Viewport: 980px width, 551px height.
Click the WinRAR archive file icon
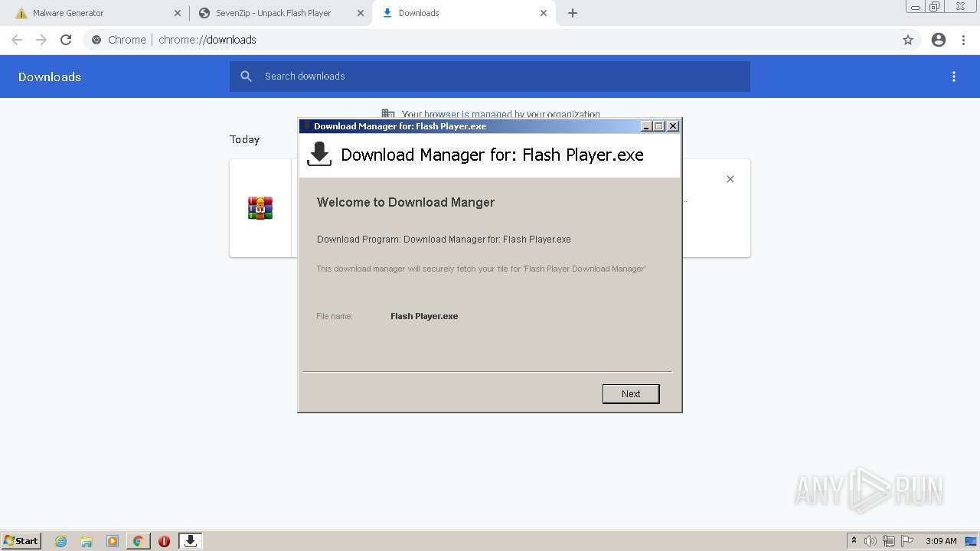[x=260, y=208]
